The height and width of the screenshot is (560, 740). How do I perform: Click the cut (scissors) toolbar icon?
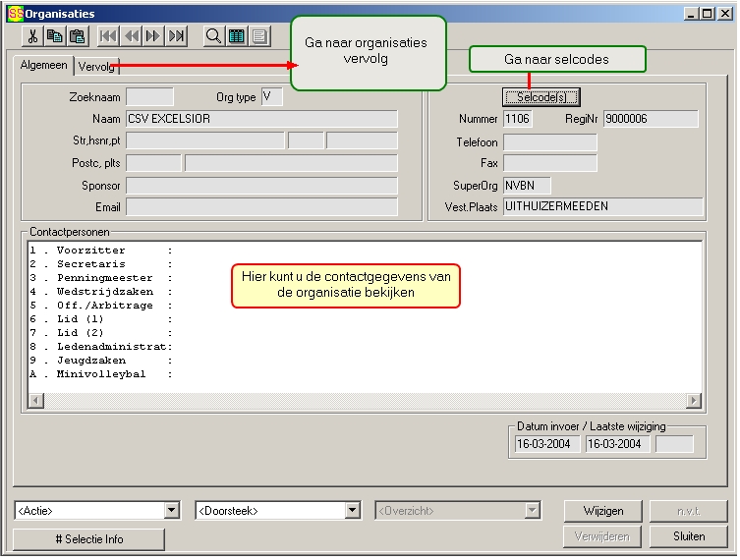tap(32, 36)
